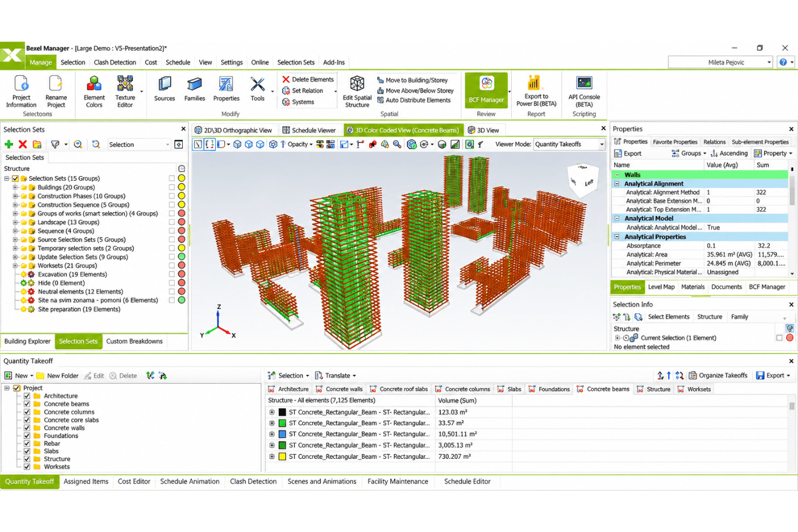
Task: Switch to the Schedule Viewer tab
Action: 309,130
